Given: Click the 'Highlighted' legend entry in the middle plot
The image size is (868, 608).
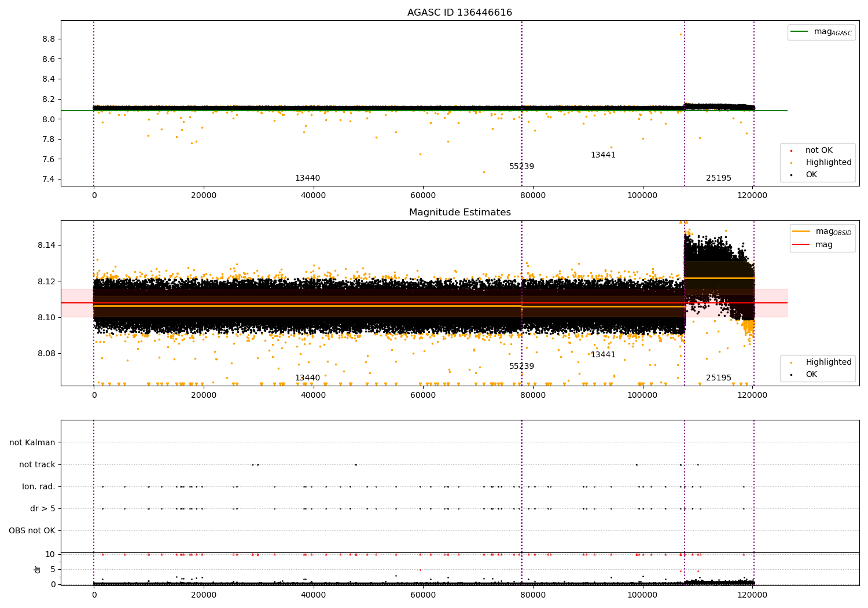Looking at the screenshot, I should [x=821, y=362].
